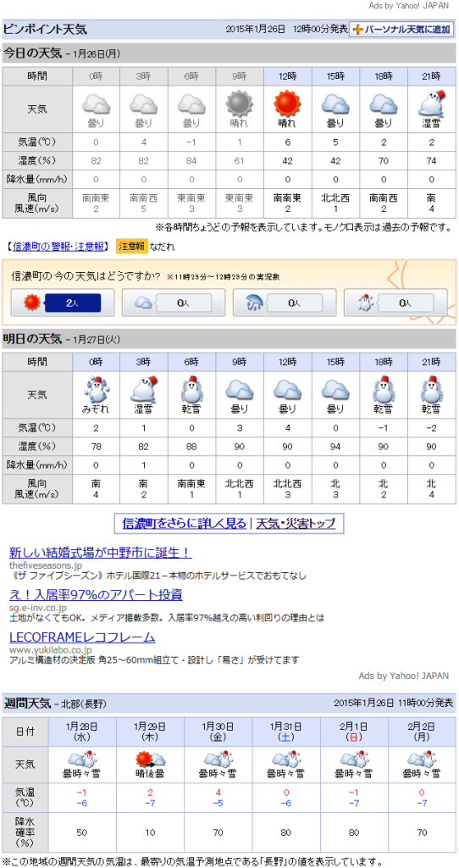459x868 pixels.
Task: Click the dry snow icon at 6時 tomorrow
Action: [x=191, y=388]
